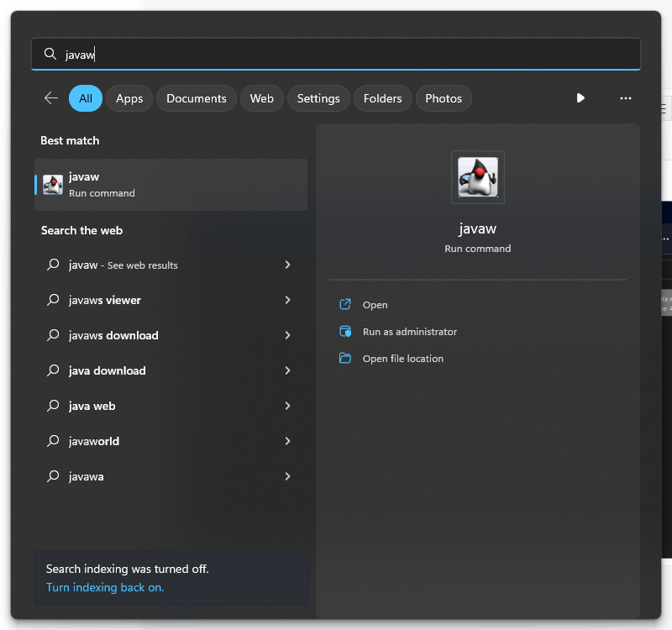The height and width of the screenshot is (630, 672).
Task: Switch to the Apps filter tab
Action: click(x=129, y=98)
